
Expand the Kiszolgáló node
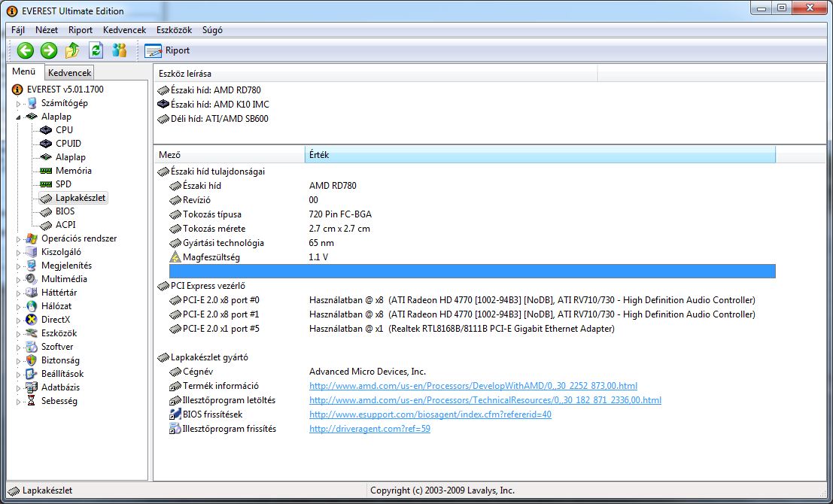point(19,252)
